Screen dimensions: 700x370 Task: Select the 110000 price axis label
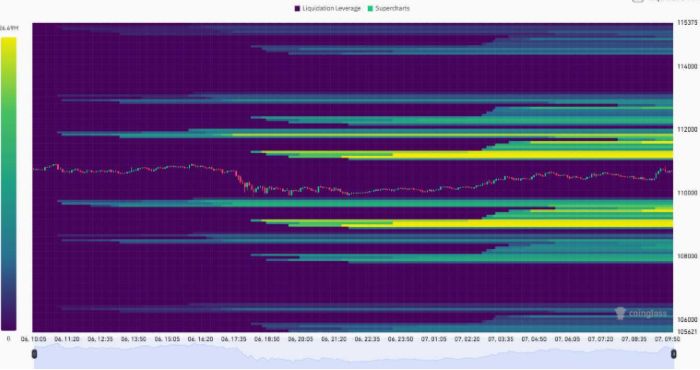coord(687,193)
